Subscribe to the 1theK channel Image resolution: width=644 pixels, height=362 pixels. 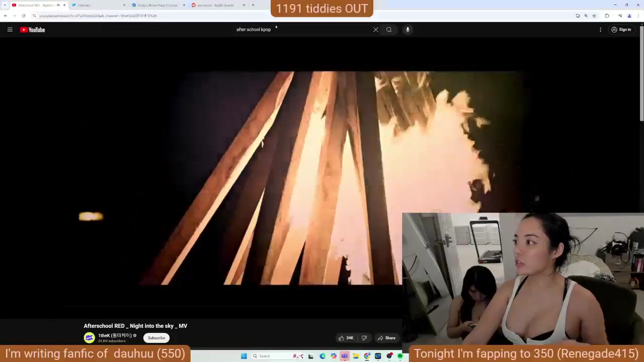pyautogui.click(x=156, y=338)
